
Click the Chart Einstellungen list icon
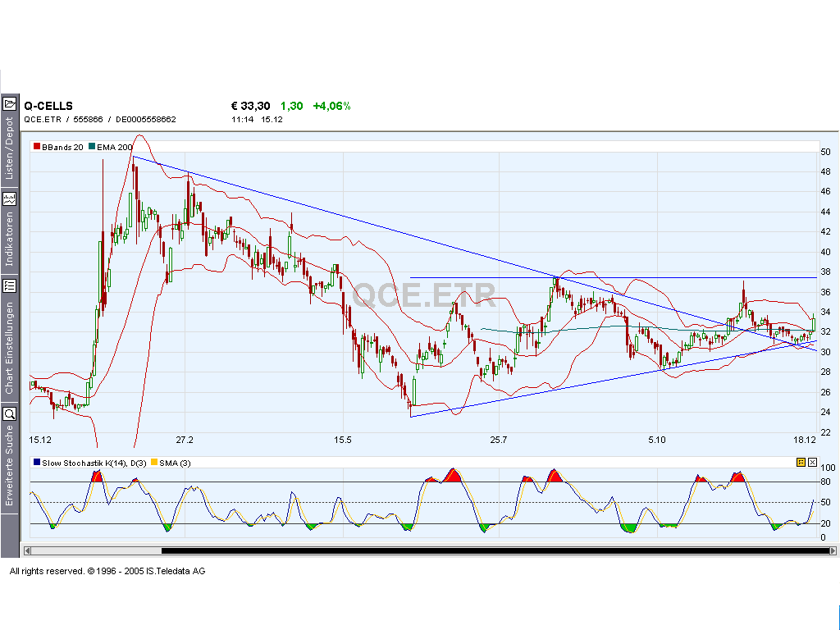point(10,285)
